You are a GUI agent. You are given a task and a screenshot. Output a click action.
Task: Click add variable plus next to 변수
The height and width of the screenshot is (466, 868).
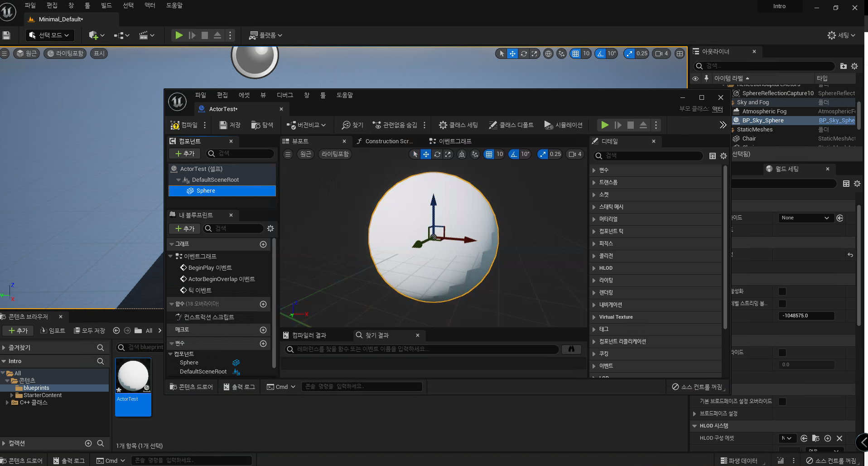tap(263, 344)
